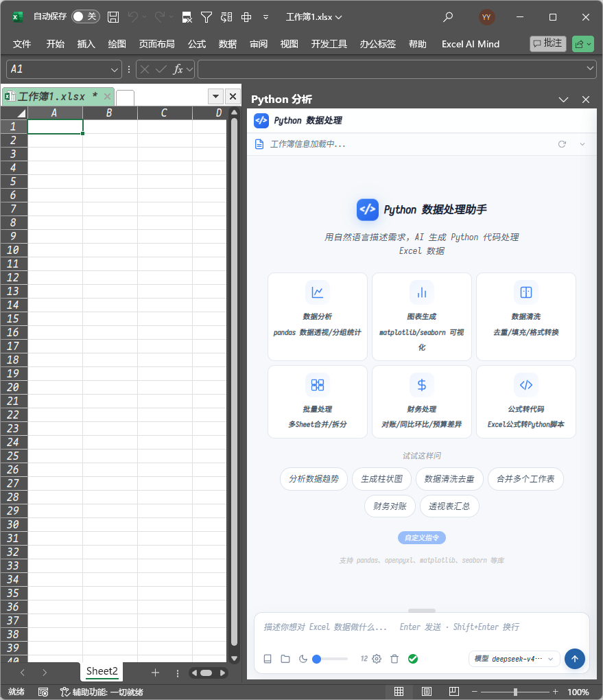Click the zoom slider in status bar
This screenshot has height=700, width=603.
pyautogui.click(x=515, y=692)
